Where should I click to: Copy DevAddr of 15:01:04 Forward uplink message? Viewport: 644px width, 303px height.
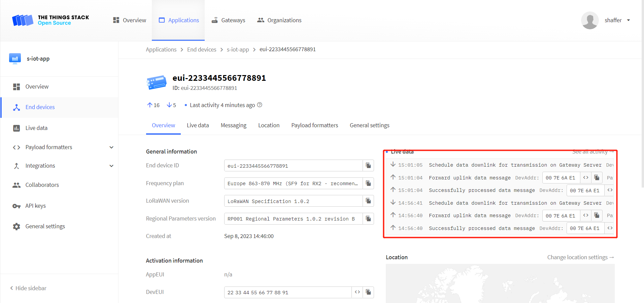click(x=597, y=178)
